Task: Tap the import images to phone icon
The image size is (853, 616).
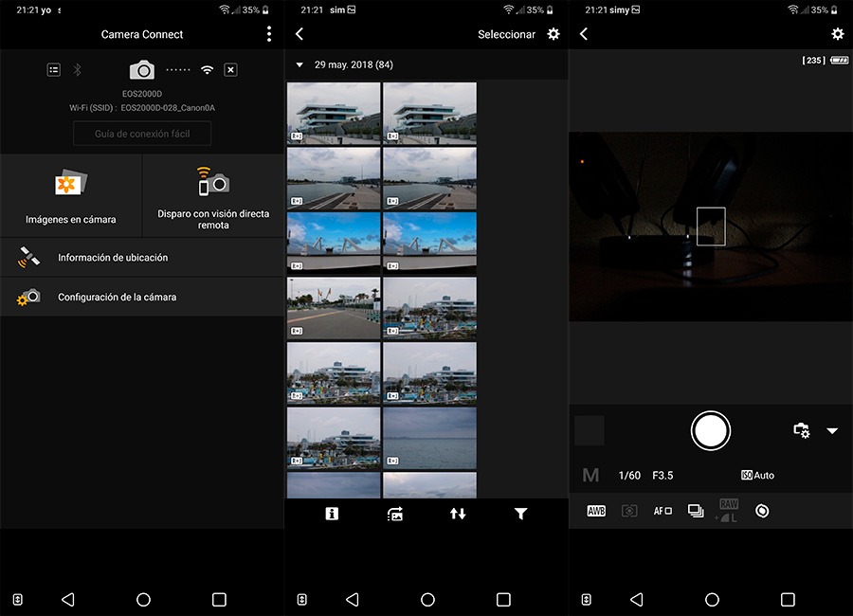Action: tap(395, 514)
